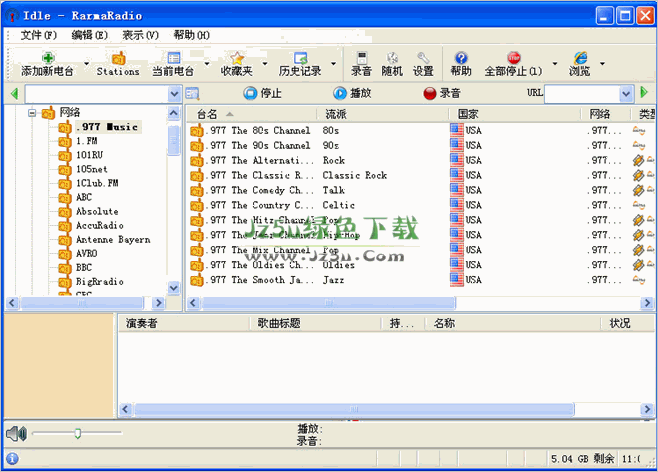Click in the URL input field

(582, 94)
